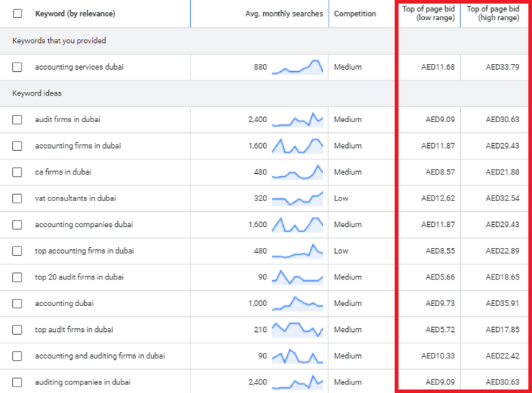Click keyword text accounting dubai

[x=64, y=303]
